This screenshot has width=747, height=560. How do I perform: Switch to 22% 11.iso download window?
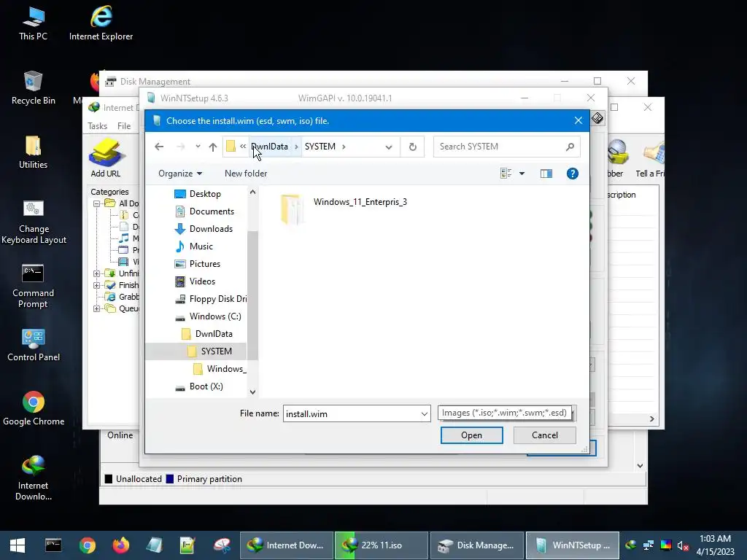(381, 545)
